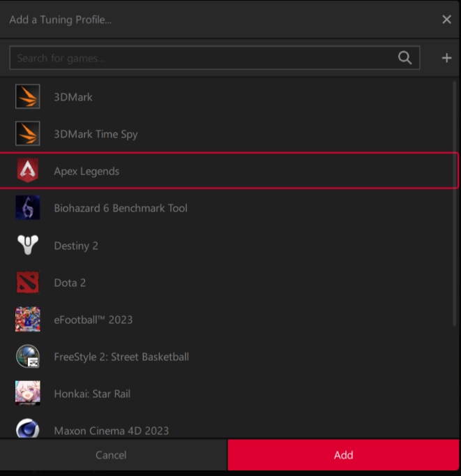Click the eFootball 2023 cover icon
Screen dimensions: 461x476
point(28,319)
